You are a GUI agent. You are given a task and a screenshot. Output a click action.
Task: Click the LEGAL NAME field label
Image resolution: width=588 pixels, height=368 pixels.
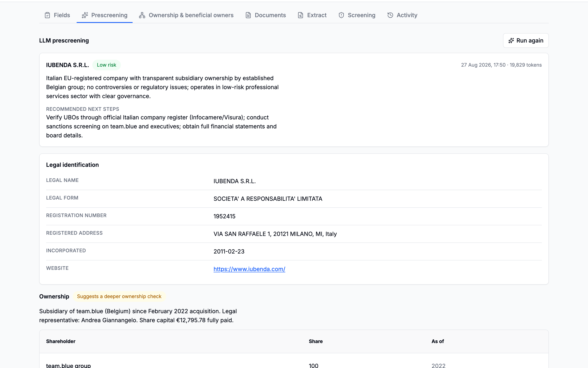pyautogui.click(x=62, y=180)
